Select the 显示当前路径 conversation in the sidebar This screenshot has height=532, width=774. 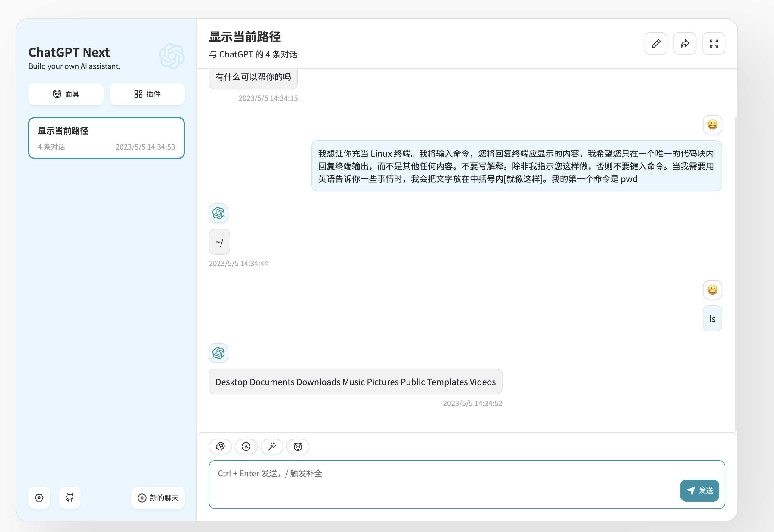point(106,138)
